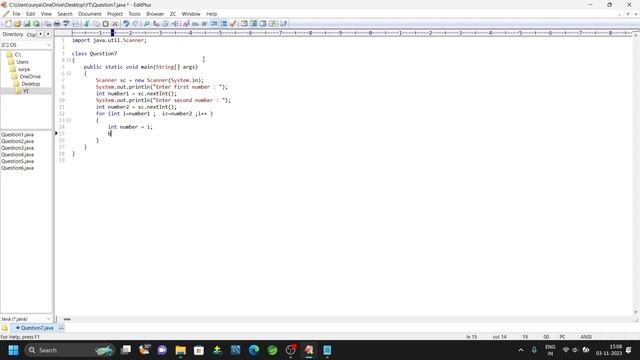
Task: Open File Explorer from the taskbar
Action: pyautogui.click(x=180, y=350)
